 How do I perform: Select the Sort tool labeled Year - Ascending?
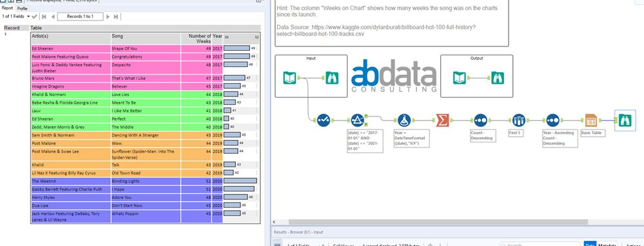(553, 120)
